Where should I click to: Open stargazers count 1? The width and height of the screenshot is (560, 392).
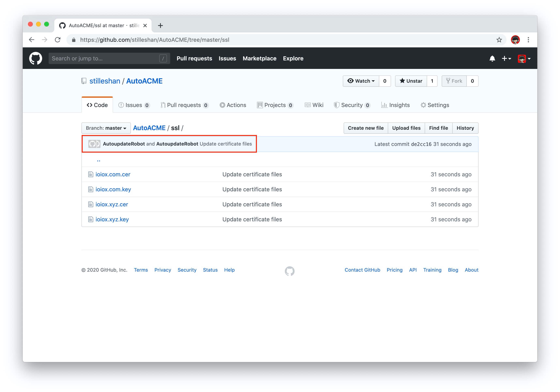tap(432, 81)
